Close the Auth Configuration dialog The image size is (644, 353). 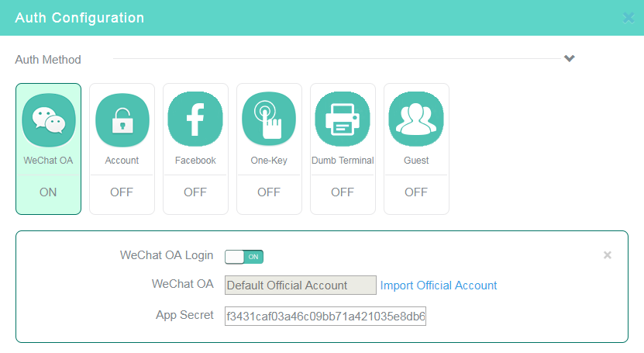pyautogui.click(x=629, y=18)
